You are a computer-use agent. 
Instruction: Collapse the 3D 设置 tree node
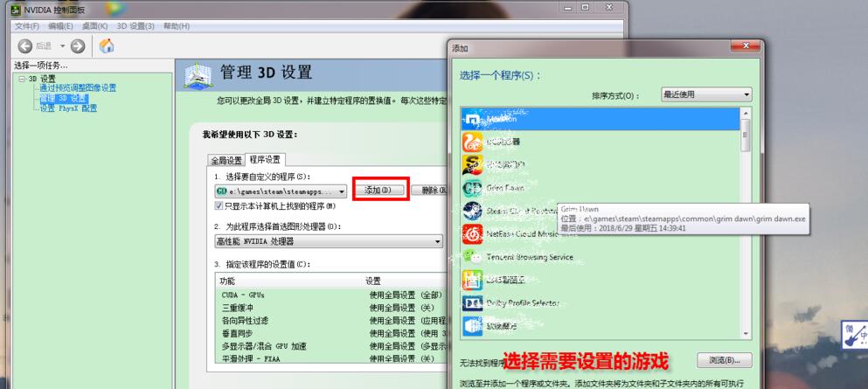(21, 79)
